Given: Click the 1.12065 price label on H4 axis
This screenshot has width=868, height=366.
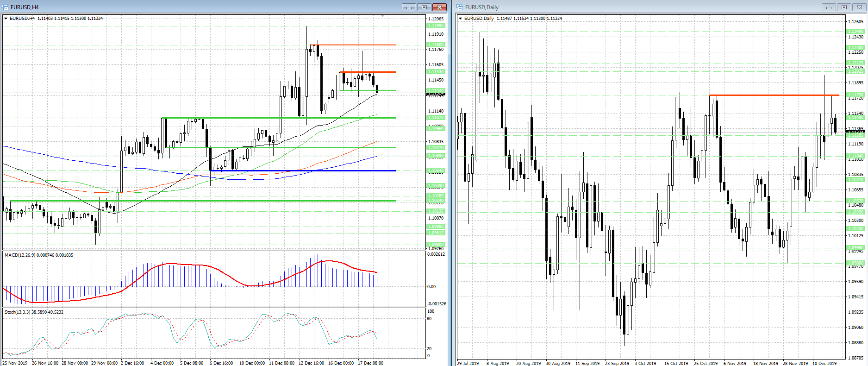Looking at the screenshot, I should [436, 19].
